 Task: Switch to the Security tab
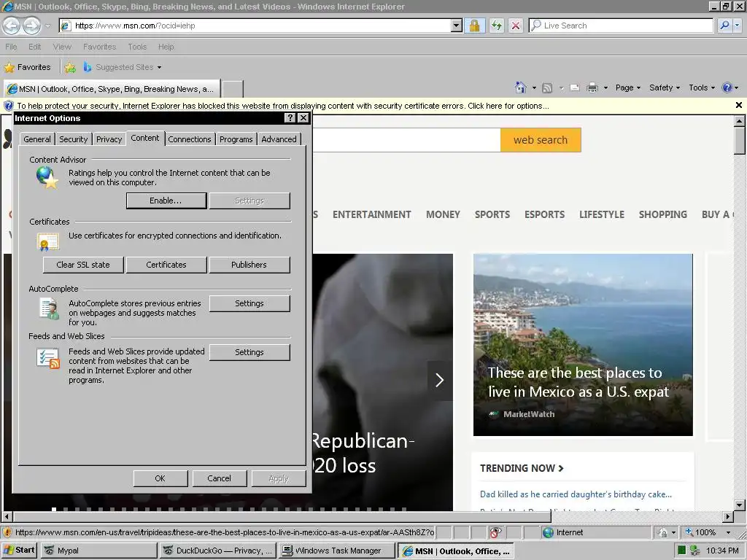(x=74, y=139)
